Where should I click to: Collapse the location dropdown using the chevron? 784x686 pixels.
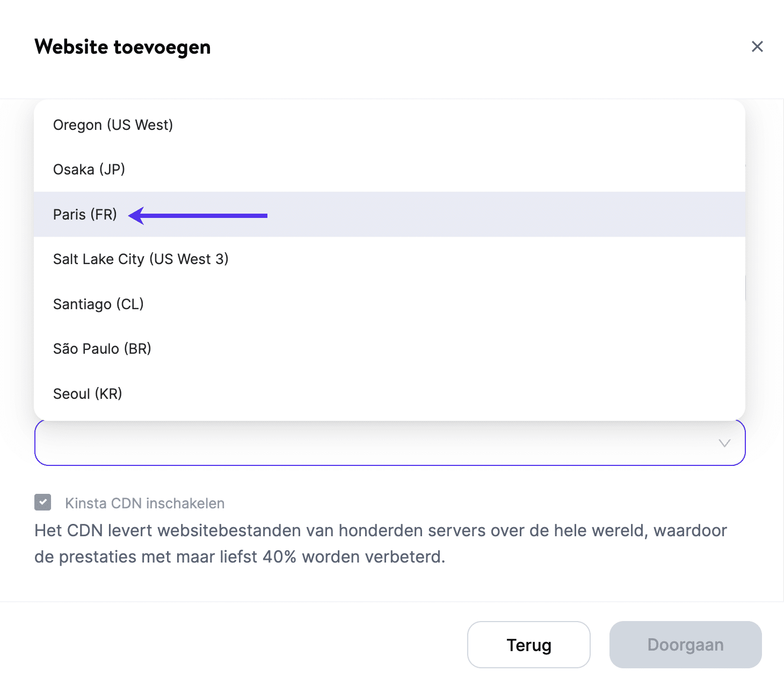(724, 443)
